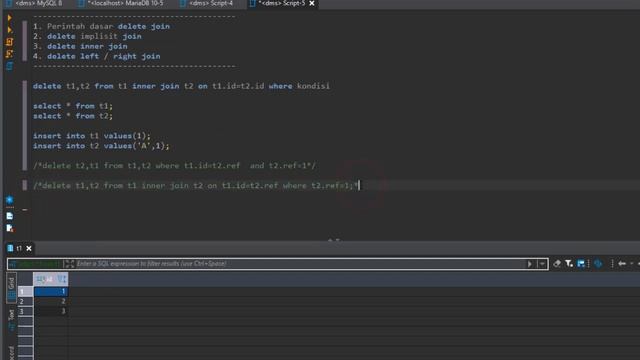Screen dimensions: 640x360
Task: Click the eraser icon to clear the filter
Action: pyautogui.click(x=557, y=264)
